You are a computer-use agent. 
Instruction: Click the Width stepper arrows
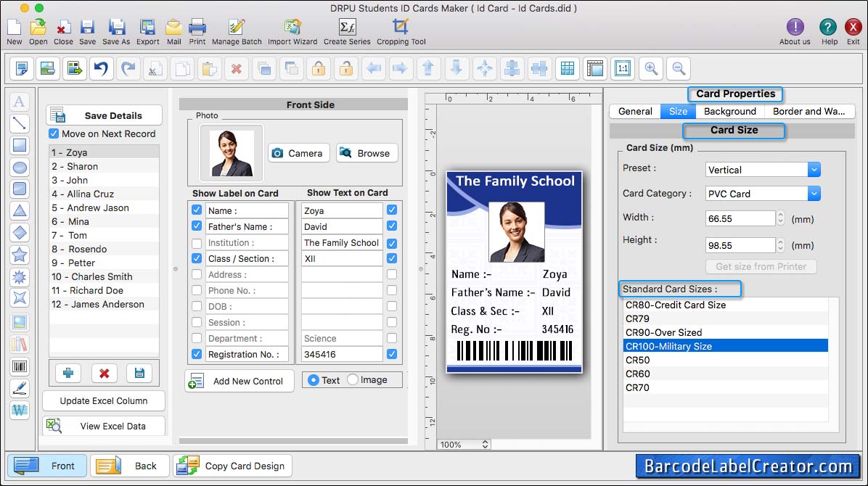click(780, 218)
